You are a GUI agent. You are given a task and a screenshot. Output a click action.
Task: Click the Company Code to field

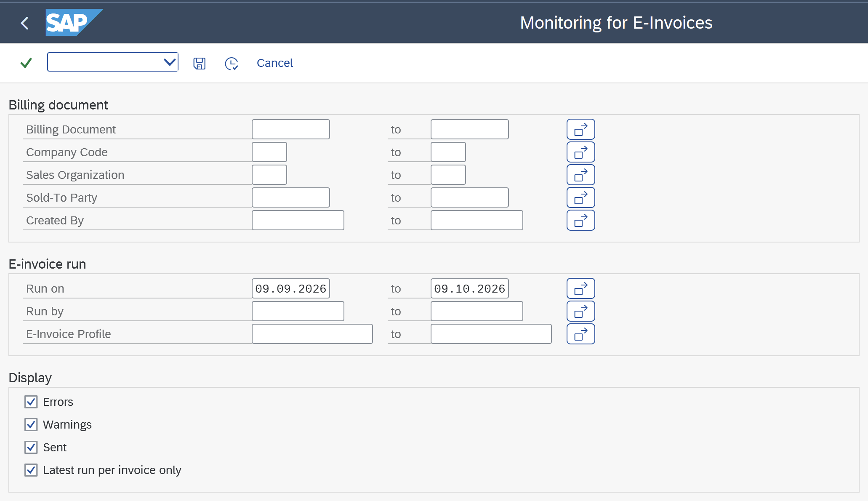point(448,152)
